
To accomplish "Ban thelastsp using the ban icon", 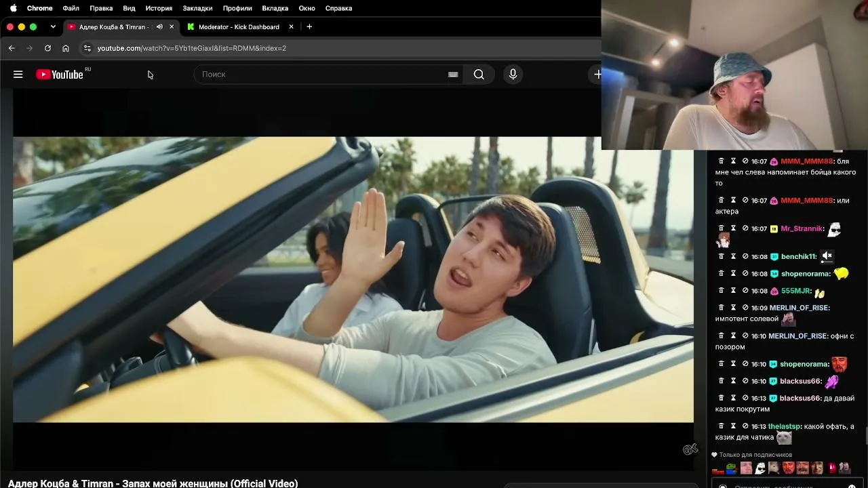I will coord(745,426).
